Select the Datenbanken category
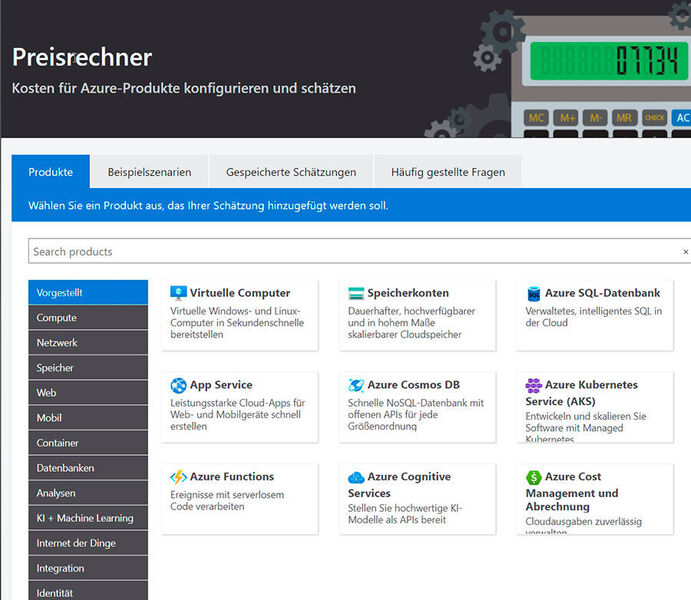 (x=88, y=468)
